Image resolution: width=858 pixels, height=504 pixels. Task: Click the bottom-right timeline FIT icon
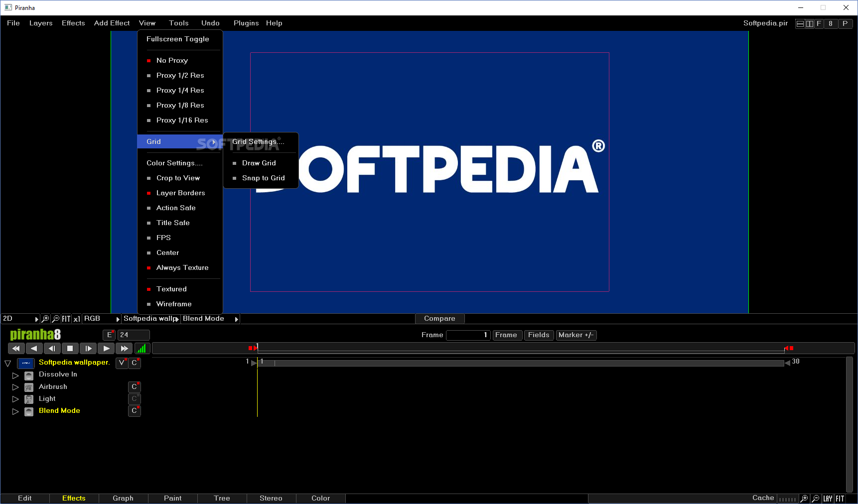(x=840, y=499)
